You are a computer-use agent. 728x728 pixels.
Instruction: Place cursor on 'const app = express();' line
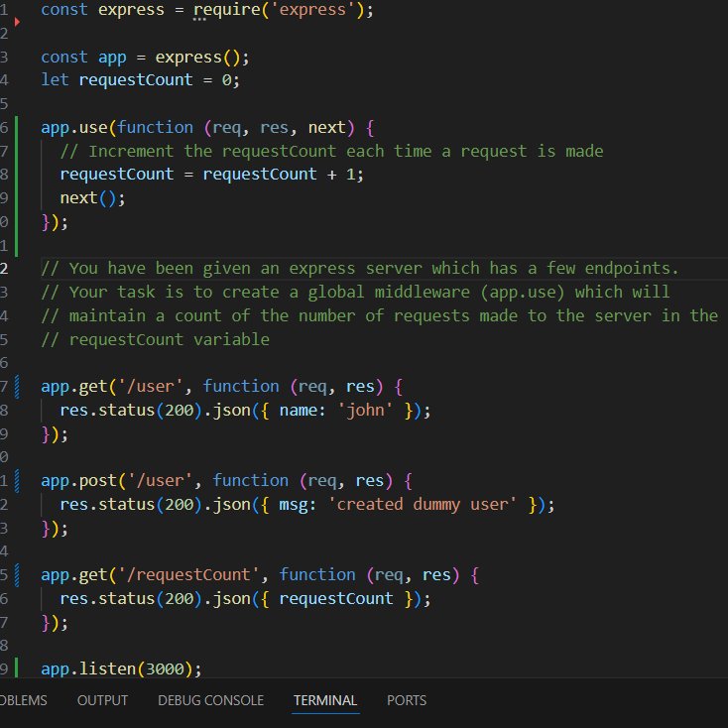(x=145, y=58)
